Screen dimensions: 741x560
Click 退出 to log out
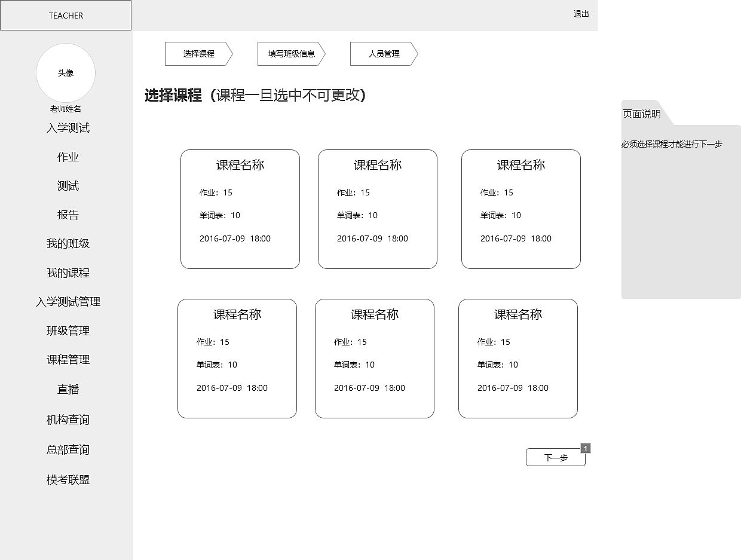coord(581,15)
